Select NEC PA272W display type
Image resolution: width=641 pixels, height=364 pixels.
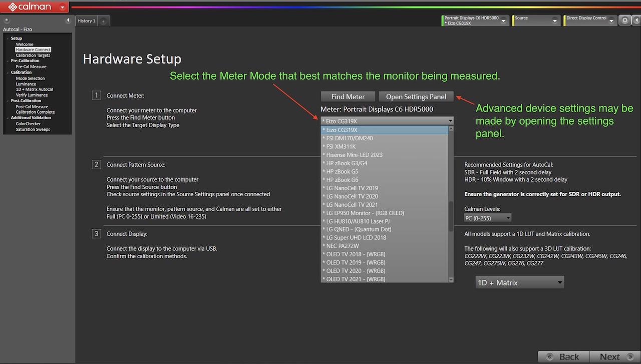[385, 246]
